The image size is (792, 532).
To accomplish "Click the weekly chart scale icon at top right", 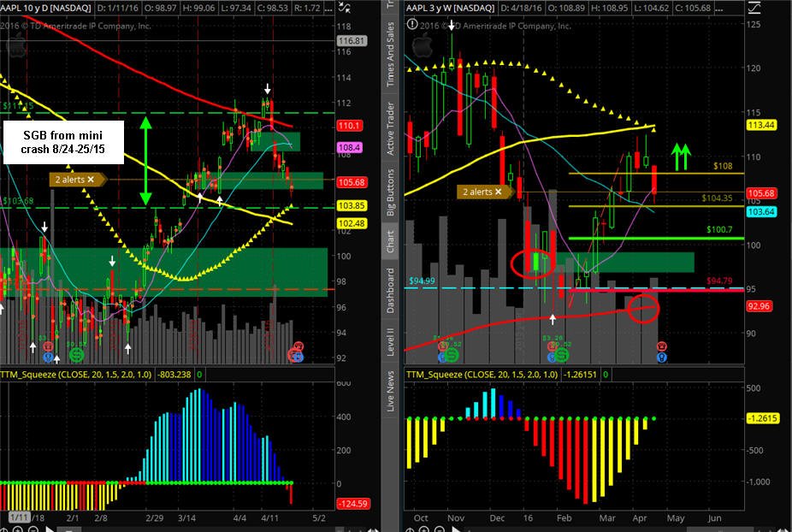I will pyautogui.click(x=754, y=8).
